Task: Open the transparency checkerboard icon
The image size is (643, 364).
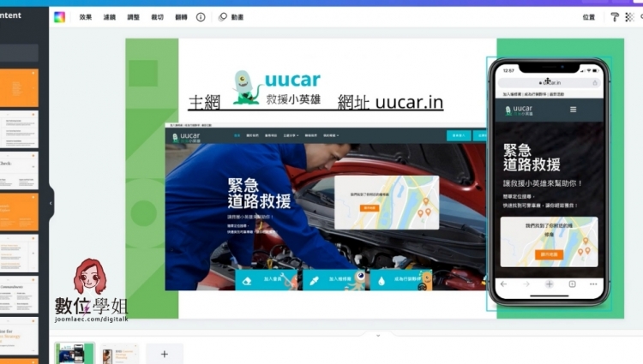Action: click(629, 17)
